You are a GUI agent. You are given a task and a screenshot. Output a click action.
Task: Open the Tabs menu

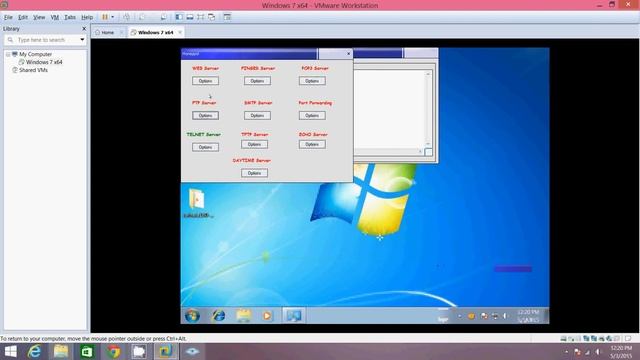70,17
